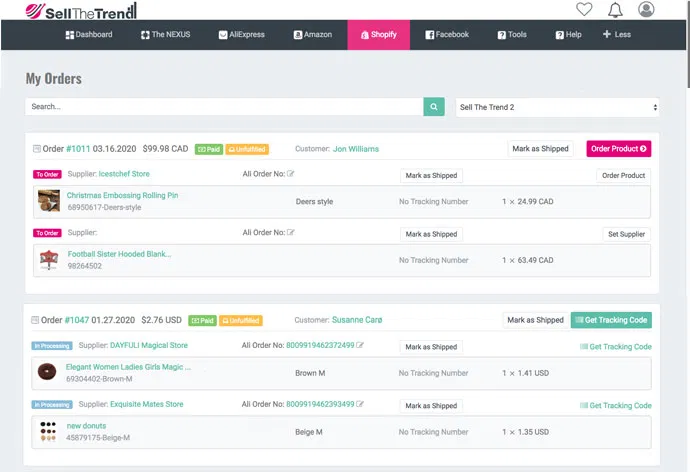Viewport: 690px width, 472px height.
Task: Click calendar icon beside Order #1047
Action: 35,320
